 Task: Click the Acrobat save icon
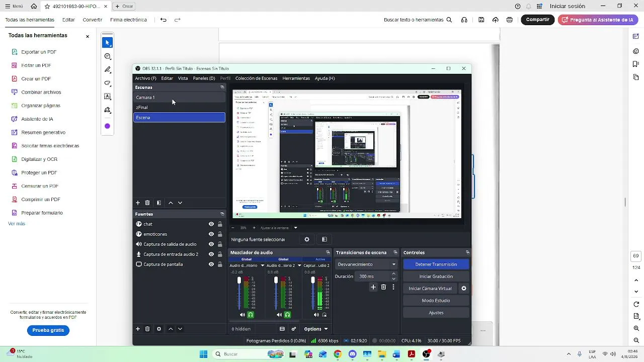coord(481,20)
